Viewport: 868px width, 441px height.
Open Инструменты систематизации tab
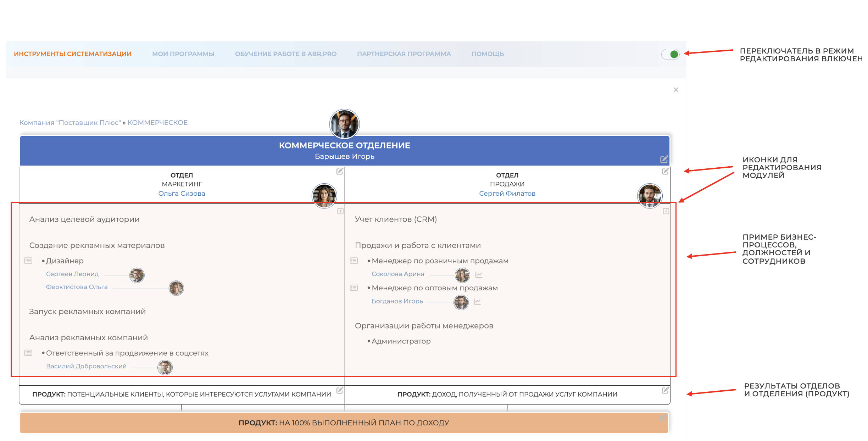(73, 54)
